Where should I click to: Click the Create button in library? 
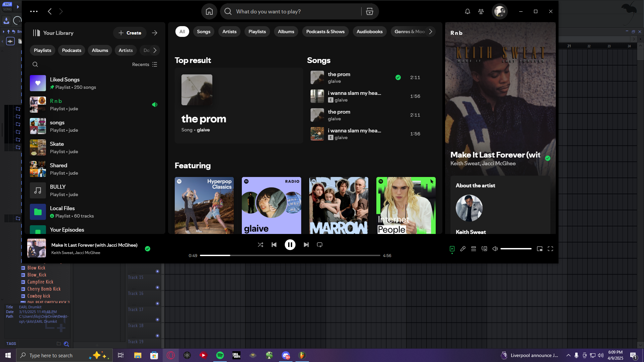pyautogui.click(x=130, y=33)
